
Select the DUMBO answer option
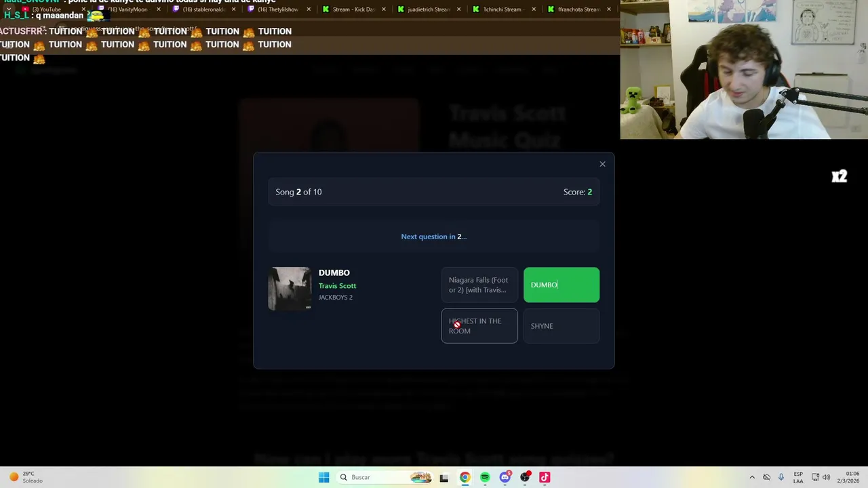pyautogui.click(x=561, y=285)
